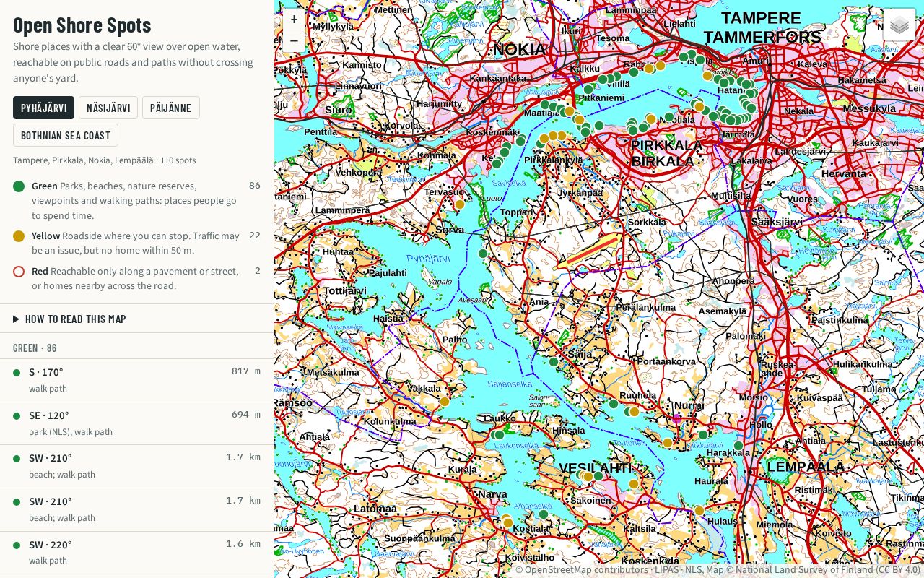
Task: Click green marker near Nuoliala
Action: pyautogui.click(x=669, y=117)
